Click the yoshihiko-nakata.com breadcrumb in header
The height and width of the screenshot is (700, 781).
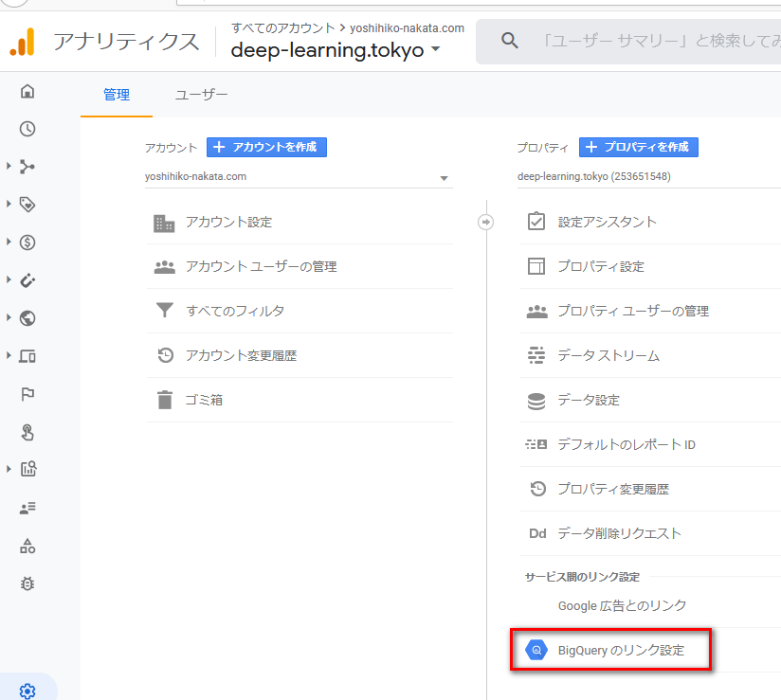[x=407, y=27]
